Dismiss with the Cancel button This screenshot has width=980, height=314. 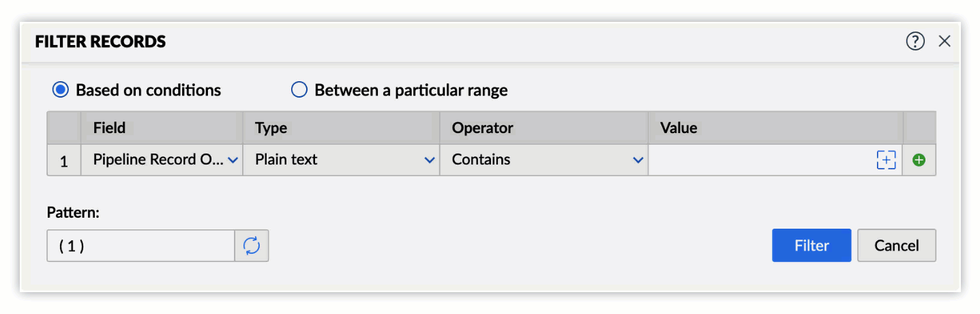pos(896,245)
